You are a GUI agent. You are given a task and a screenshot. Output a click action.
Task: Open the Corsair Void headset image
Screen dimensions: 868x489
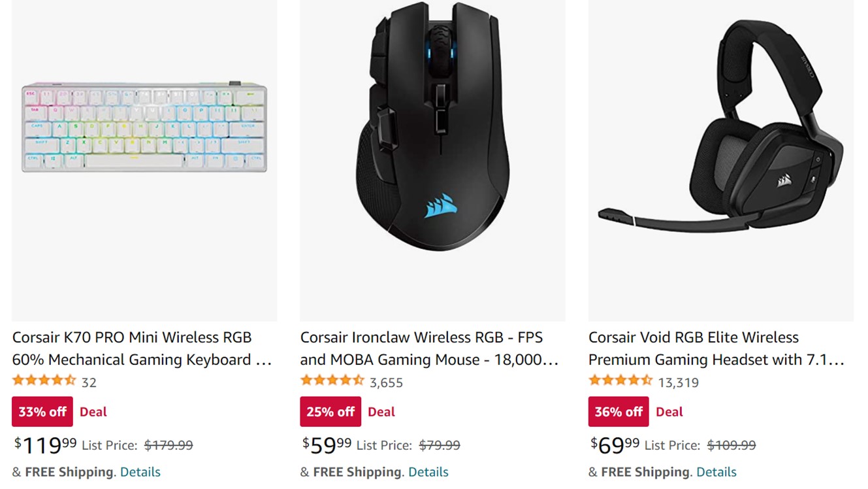pos(720,127)
